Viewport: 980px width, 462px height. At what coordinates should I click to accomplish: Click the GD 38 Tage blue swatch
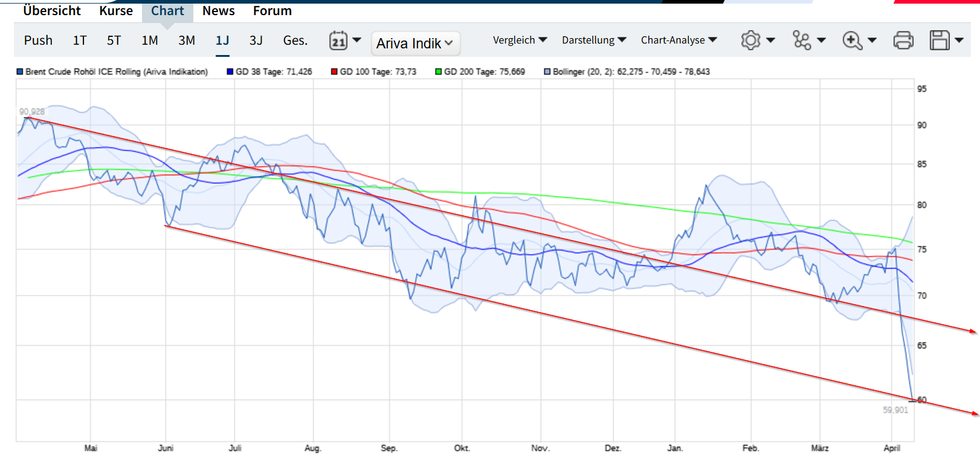click(230, 71)
